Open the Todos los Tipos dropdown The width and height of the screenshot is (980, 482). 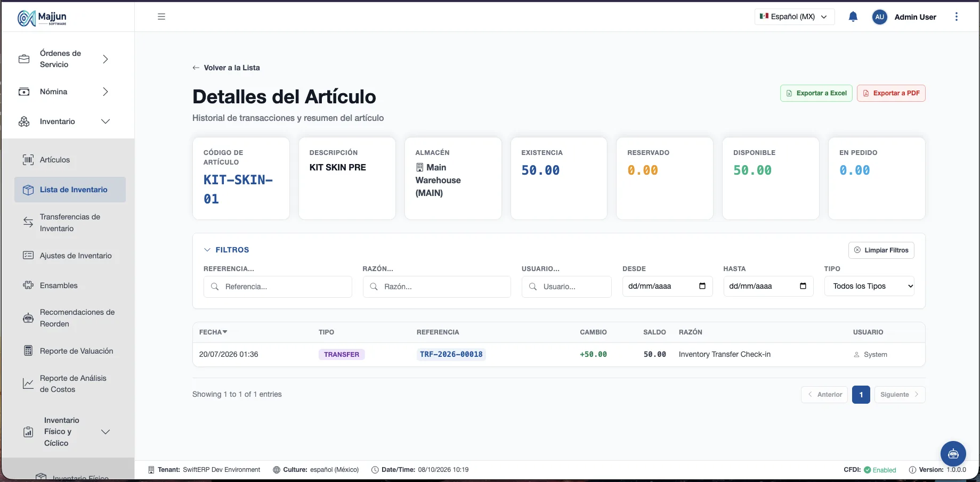(869, 286)
